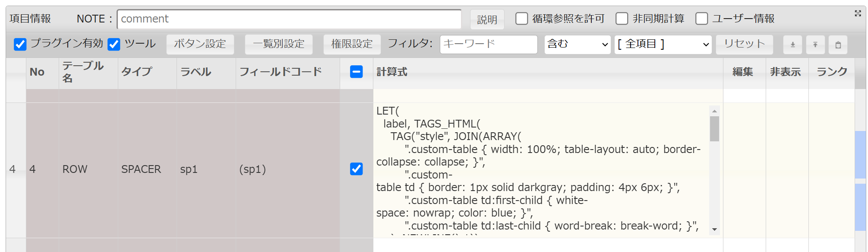Viewport: 868px width, 252px height.
Task: Enable 非同期計算 checkbox
Action: 622,19
